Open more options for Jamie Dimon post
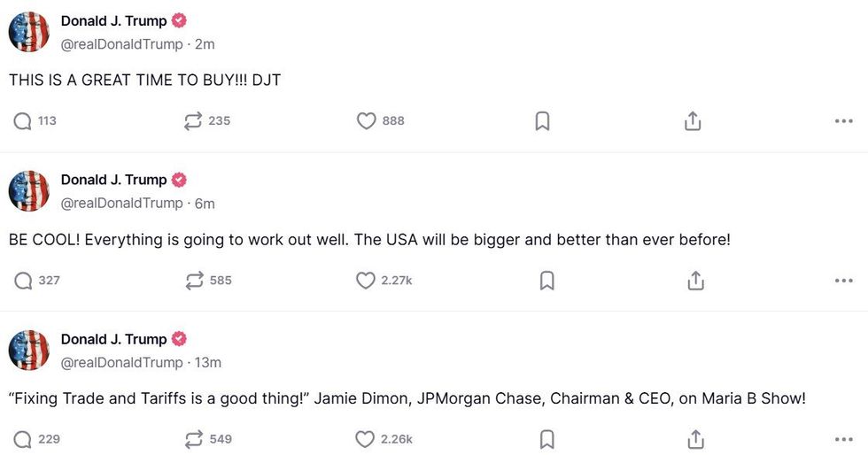 point(843,440)
